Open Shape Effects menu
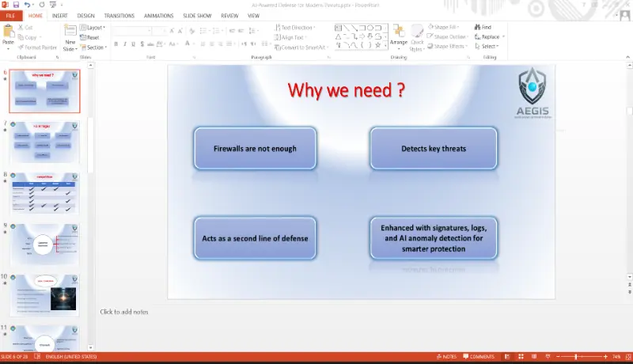Screen dimensions: 633x364 (447, 46)
